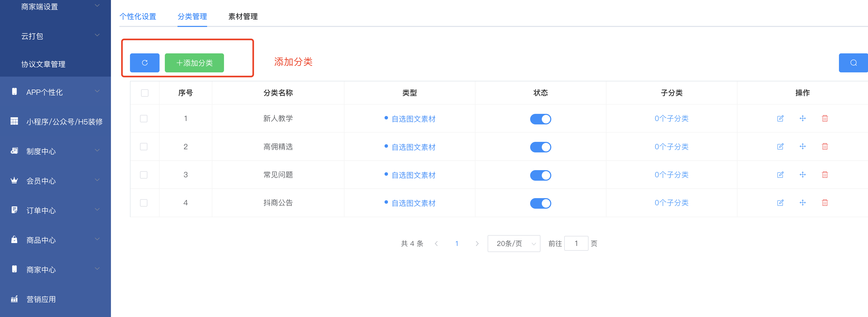Toggle the 常见问题 status switch
The height and width of the screenshot is (317, 868).
point(540,175)
